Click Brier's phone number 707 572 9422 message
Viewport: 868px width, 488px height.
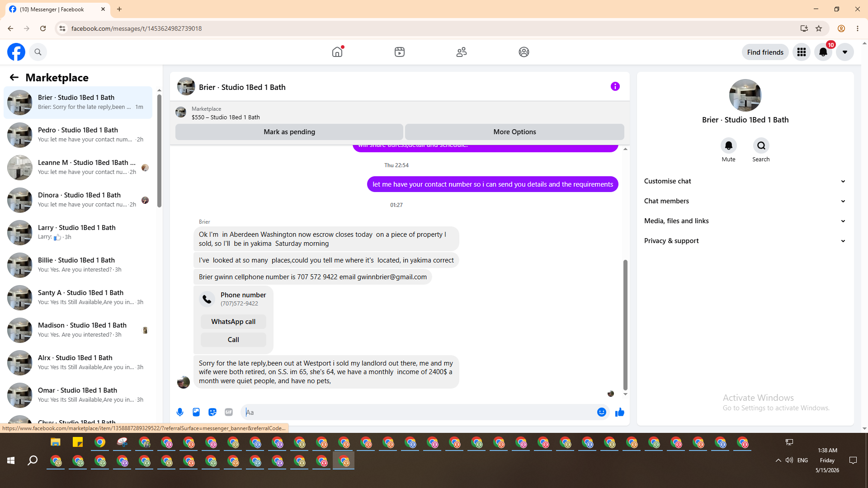coord(313,277)
